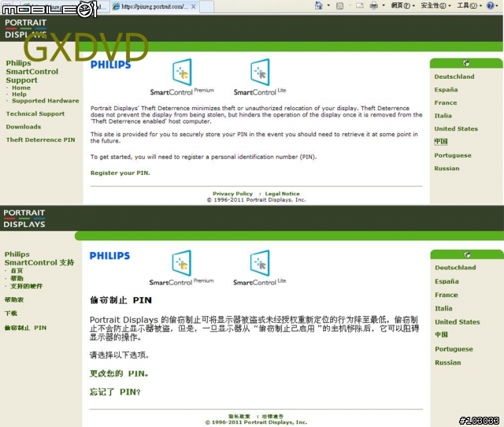
Task: Click the blue Help question mark icon
Action: [x=490, y=6]
